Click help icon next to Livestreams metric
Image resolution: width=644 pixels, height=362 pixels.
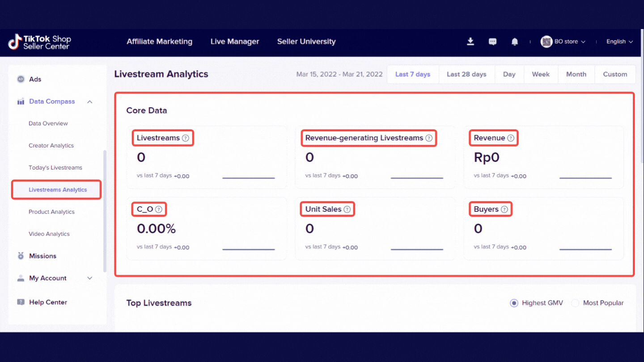pos(186,138)
